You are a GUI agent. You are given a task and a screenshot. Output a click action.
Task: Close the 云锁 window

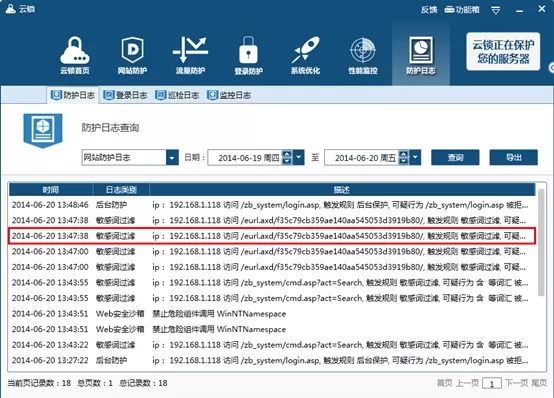[542, 9]
